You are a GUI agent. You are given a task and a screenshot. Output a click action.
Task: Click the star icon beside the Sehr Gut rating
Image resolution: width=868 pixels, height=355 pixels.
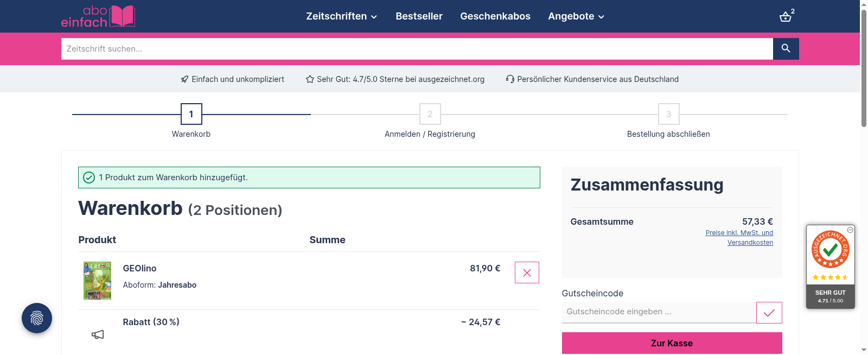(310, 79)
